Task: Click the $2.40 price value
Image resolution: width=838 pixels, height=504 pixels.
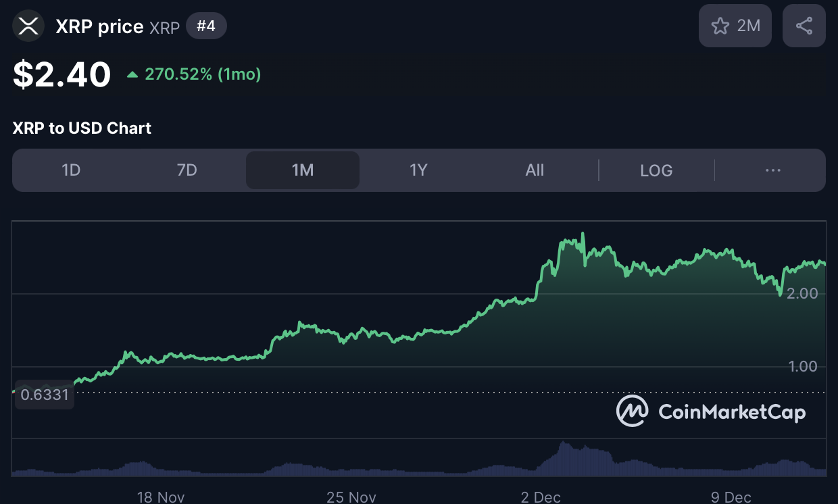Action: point(61,74)
